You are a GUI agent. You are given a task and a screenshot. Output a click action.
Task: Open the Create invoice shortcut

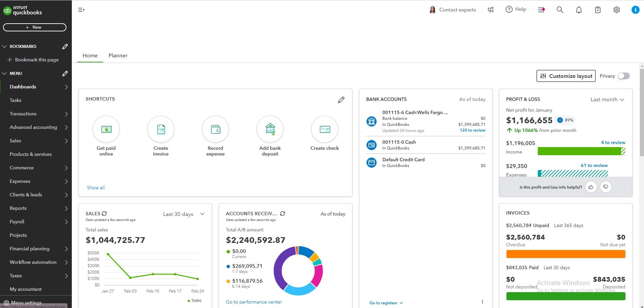pyautogui.click(x=161, y=130)
